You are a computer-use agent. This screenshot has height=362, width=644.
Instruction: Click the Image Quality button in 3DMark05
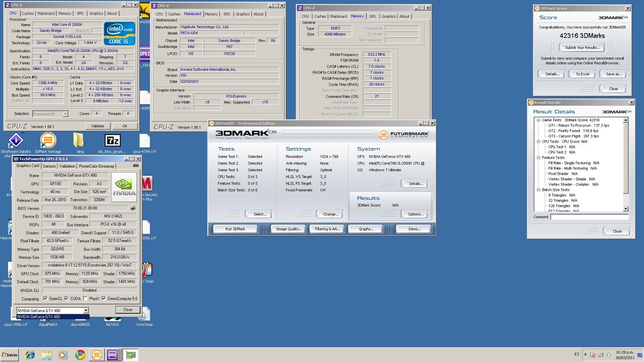[289, 229]
